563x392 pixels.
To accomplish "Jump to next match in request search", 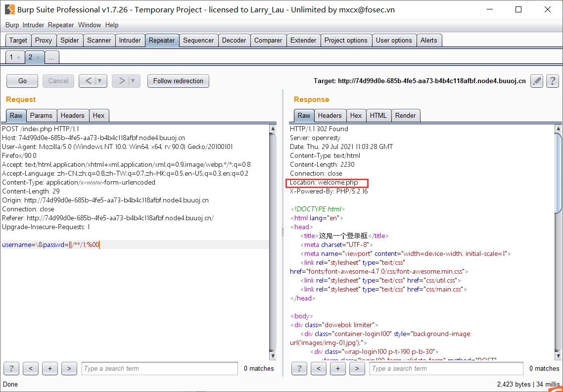I will click(x=69, y=368).
